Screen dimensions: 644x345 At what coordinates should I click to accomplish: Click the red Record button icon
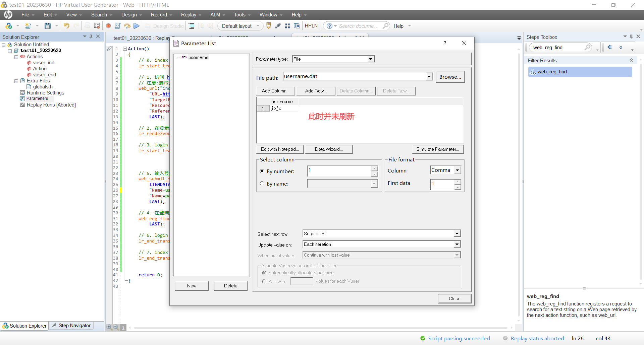(108, 26)
